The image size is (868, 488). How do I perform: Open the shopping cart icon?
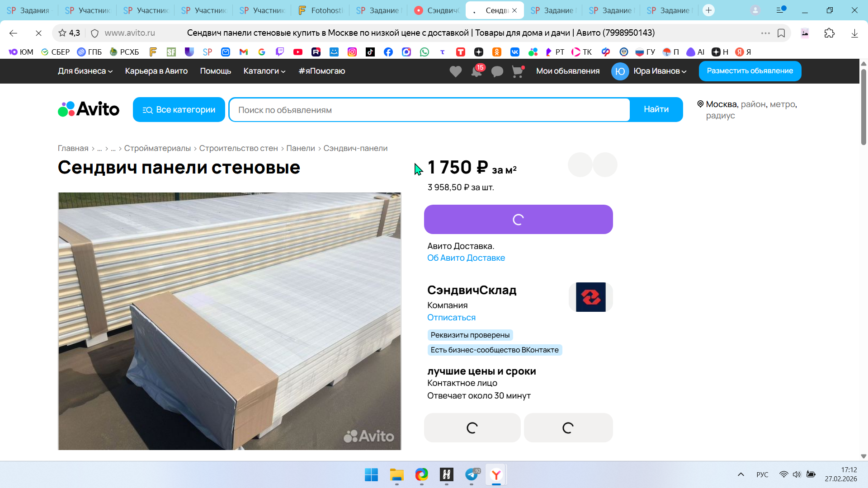click(517, 71)
